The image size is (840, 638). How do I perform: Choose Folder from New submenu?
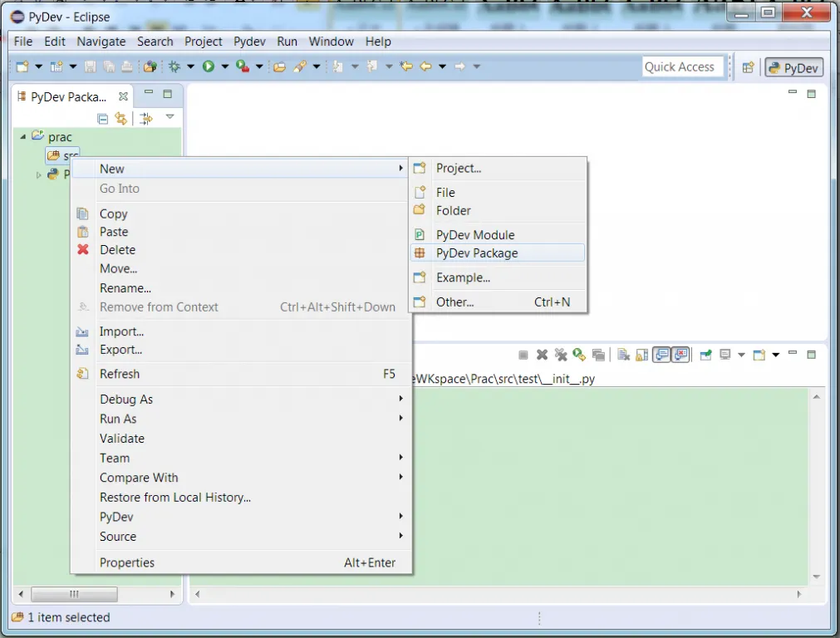(498, 210)
